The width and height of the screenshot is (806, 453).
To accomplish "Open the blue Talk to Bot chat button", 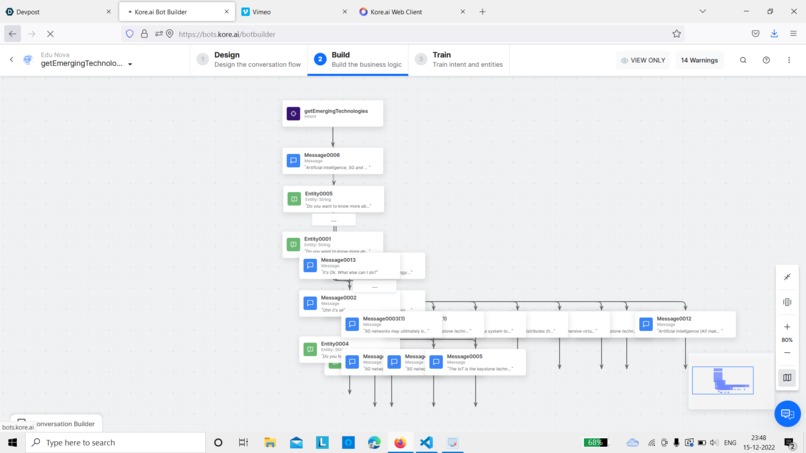I will point(787,413).
